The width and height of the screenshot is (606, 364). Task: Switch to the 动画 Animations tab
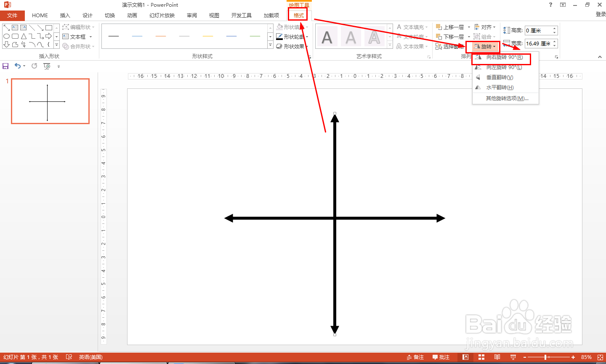click(132, 16)
